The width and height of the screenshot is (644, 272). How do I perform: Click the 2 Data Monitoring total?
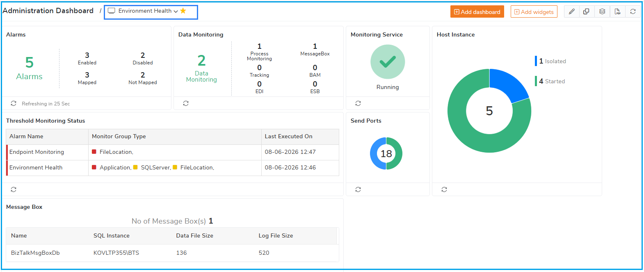(201, 61)
